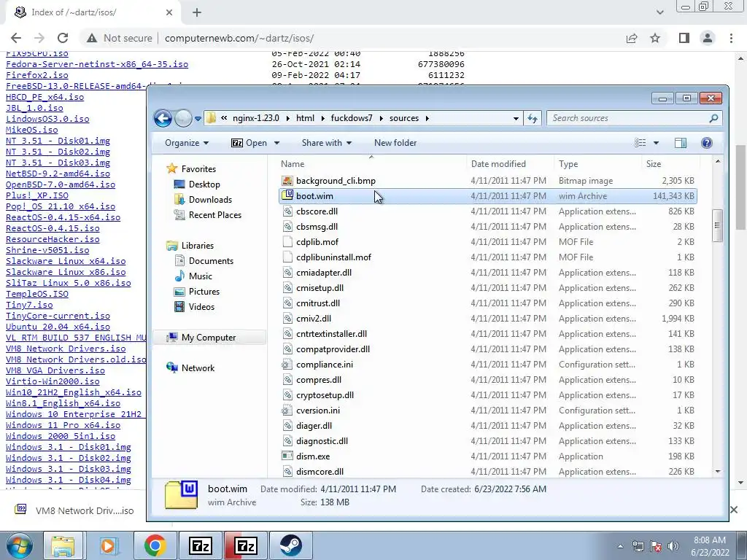Click the Open button in Explorer toolbar
Screen dimensions: 747x560
(x=249, y=143)
